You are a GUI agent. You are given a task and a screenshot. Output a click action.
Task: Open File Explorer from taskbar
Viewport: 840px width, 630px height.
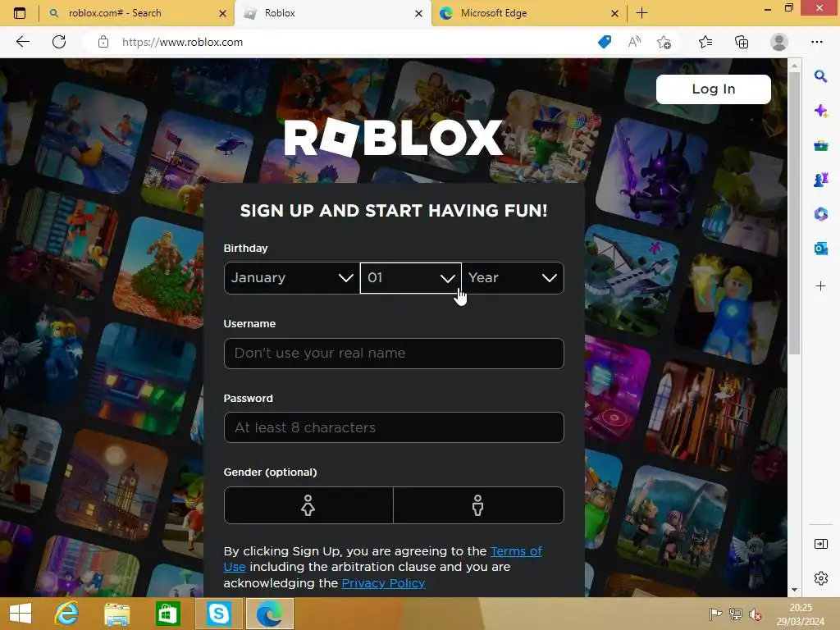(x=116, y=614)
